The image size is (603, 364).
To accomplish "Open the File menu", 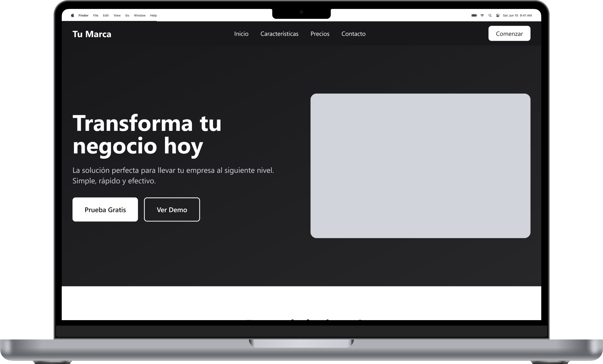I will 96,15.
